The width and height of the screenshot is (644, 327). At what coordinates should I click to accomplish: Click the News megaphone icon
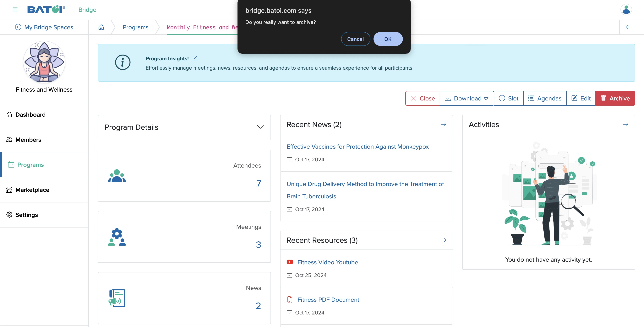tap(117, 298)
